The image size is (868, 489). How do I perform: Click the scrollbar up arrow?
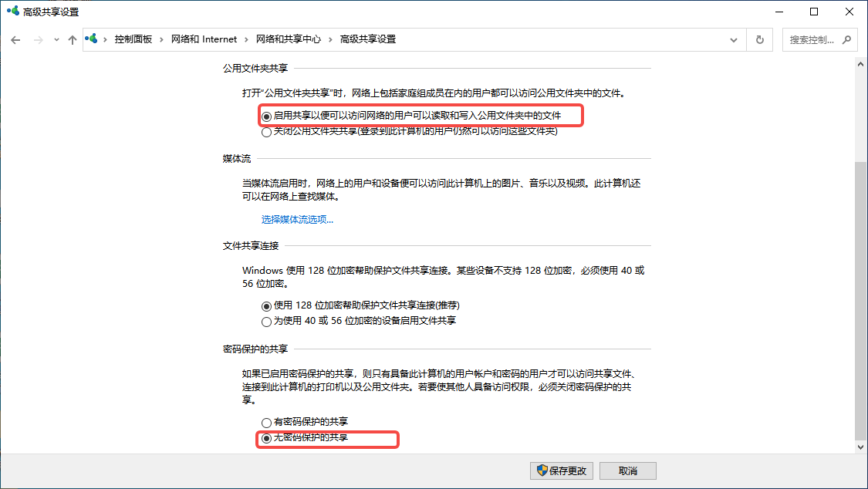(860, 64)
